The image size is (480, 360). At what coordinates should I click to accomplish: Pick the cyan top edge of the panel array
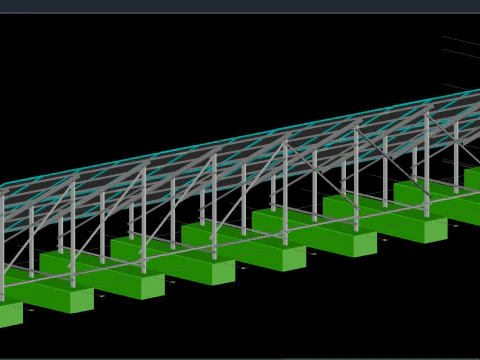[240, 137]
